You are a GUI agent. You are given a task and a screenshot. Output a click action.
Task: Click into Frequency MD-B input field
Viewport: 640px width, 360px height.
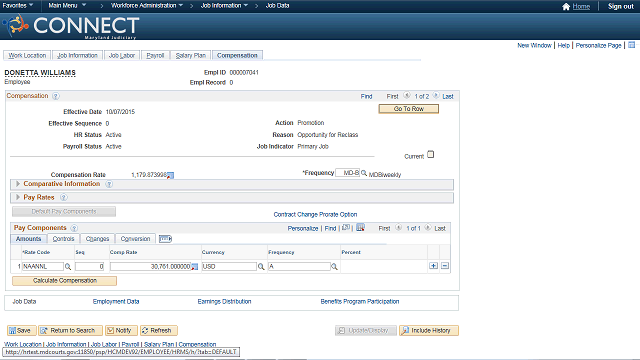click(x=348, y=173)
